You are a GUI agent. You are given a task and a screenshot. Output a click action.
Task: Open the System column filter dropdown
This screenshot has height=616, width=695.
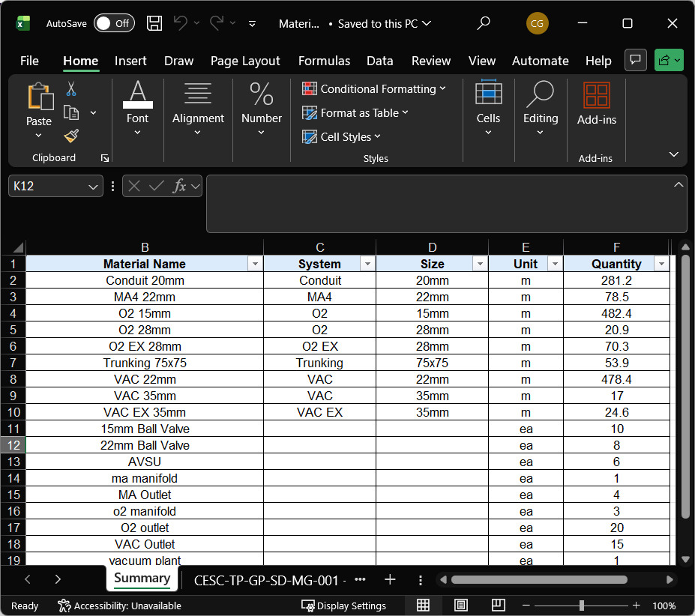367,264
